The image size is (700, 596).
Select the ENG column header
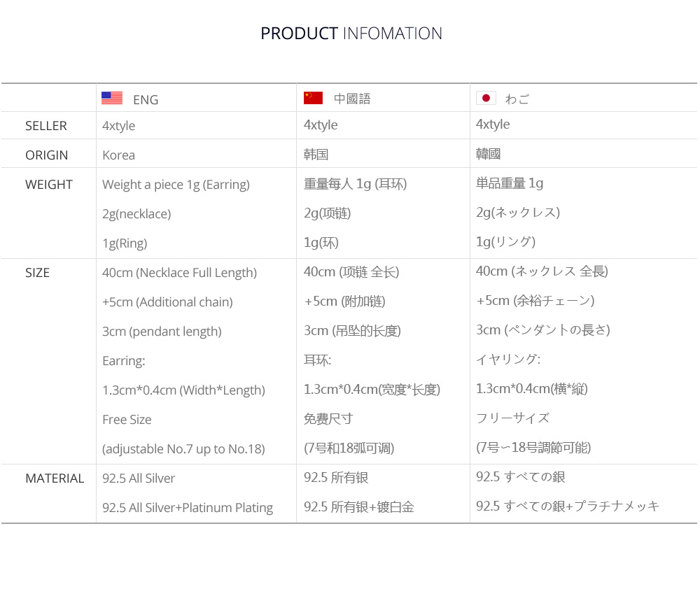coord(146,99)
